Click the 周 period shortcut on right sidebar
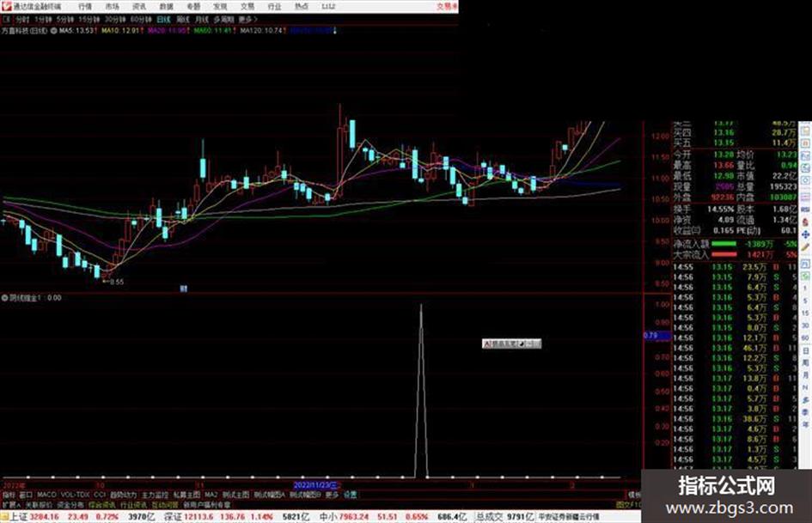Screen dimensions: 812x523 click(x=805, y=363)
